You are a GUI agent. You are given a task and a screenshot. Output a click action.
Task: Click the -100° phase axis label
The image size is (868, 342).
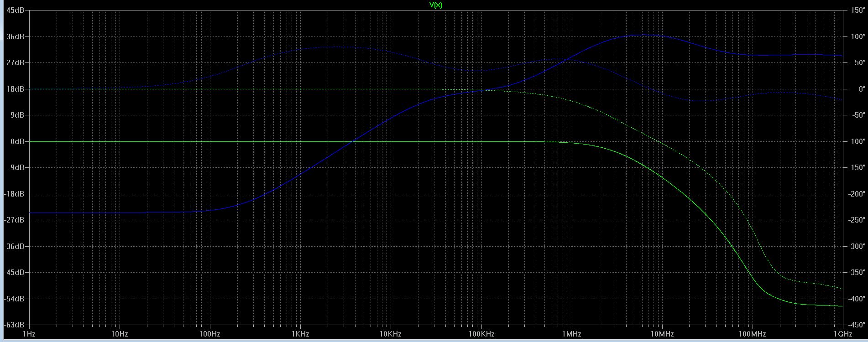857,141
